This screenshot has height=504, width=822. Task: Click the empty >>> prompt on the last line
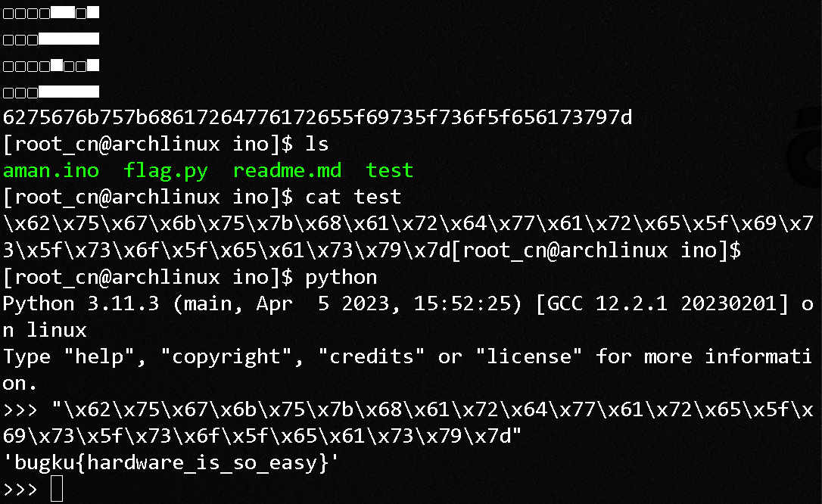coord(20,490)
